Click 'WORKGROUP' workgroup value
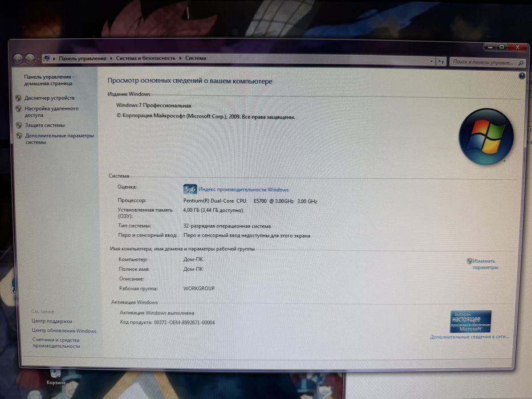 (x=199, y=288)
